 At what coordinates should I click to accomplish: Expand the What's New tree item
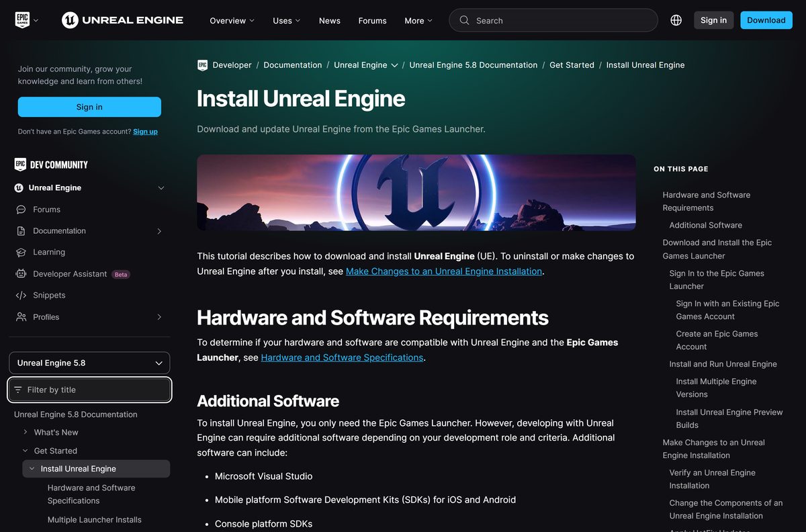pyautogui.click(x=26, y=432)
